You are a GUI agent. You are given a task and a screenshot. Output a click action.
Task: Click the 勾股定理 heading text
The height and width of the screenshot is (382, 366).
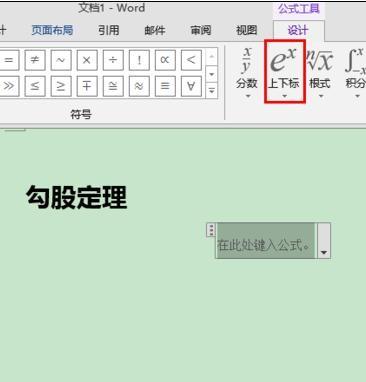coord(77,197)
